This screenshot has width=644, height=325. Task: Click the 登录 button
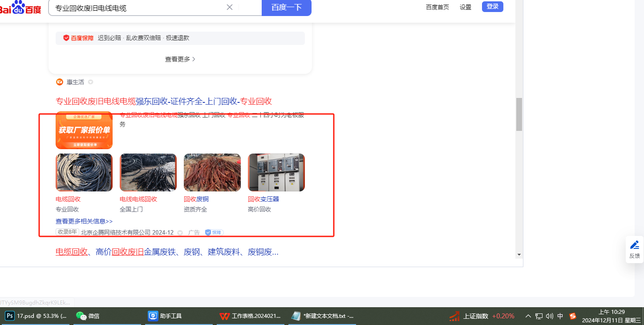pos(493,7)
